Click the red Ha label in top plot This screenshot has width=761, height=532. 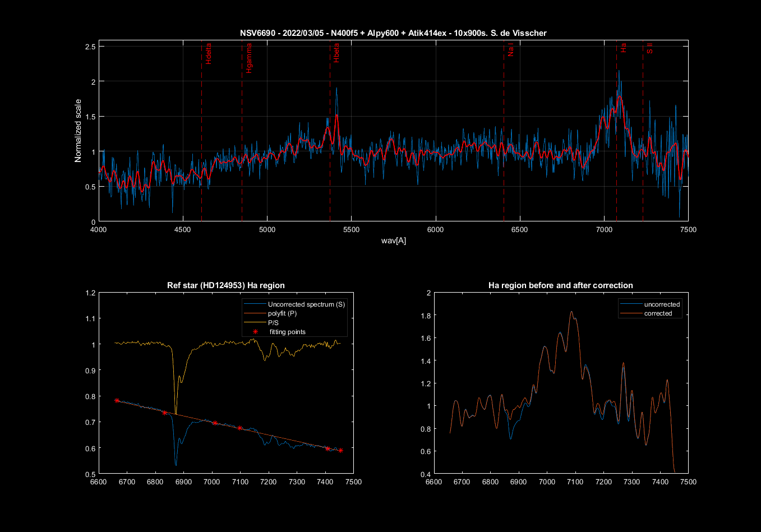623,49
